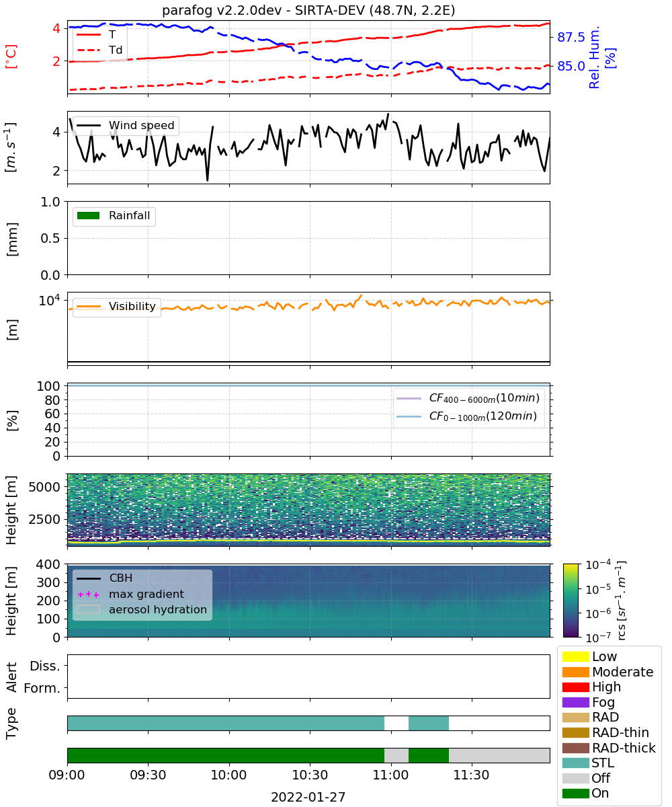
Task: Click the magenta max gradient markers
Action: tap(89, 594)
